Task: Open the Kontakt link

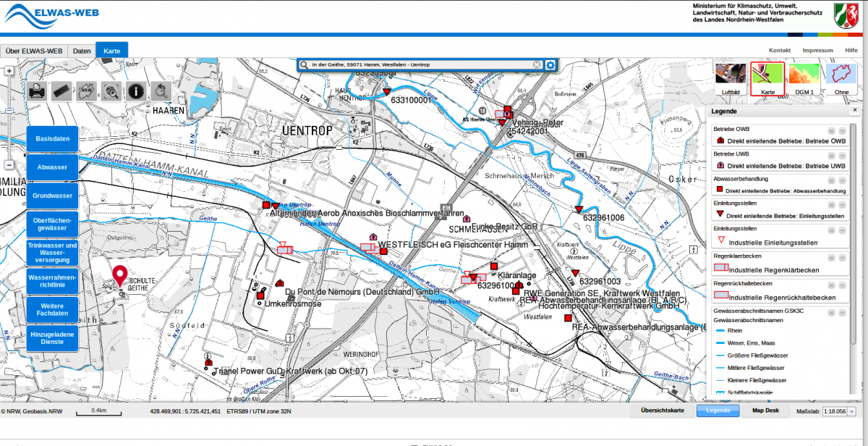Action: [x=780, y=51]
